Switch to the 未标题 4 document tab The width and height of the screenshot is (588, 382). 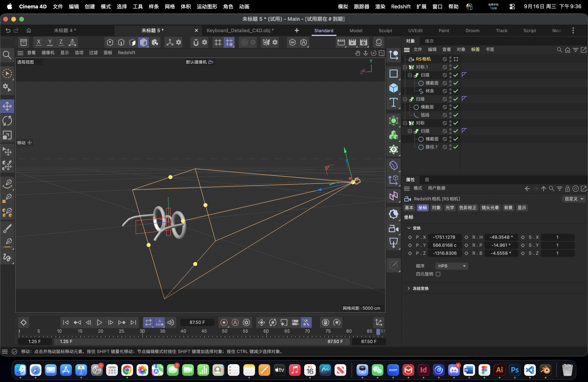pyautogui.click(x=65, y=30)
